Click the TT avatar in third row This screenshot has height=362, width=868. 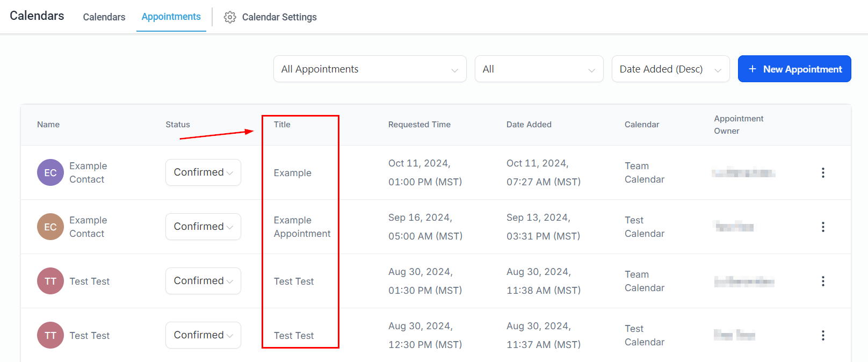click(50, 281)
